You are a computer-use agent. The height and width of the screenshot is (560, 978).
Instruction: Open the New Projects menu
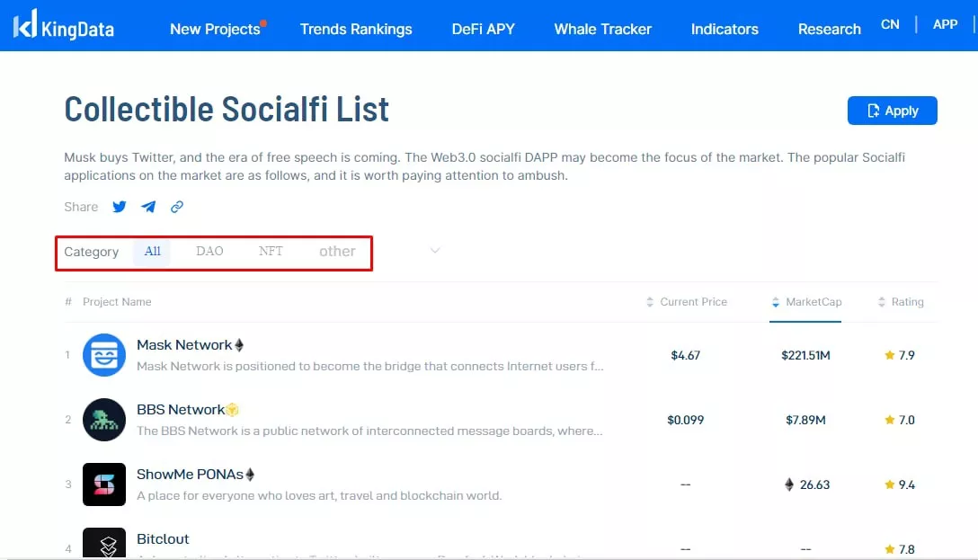pyautogui.click(x=215, y=29)
